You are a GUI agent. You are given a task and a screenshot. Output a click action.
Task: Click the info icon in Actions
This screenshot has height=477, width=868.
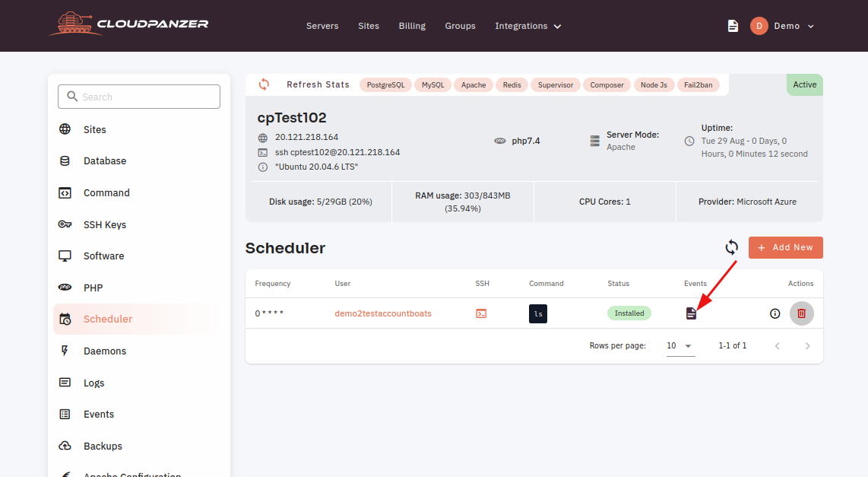(775, 313)
